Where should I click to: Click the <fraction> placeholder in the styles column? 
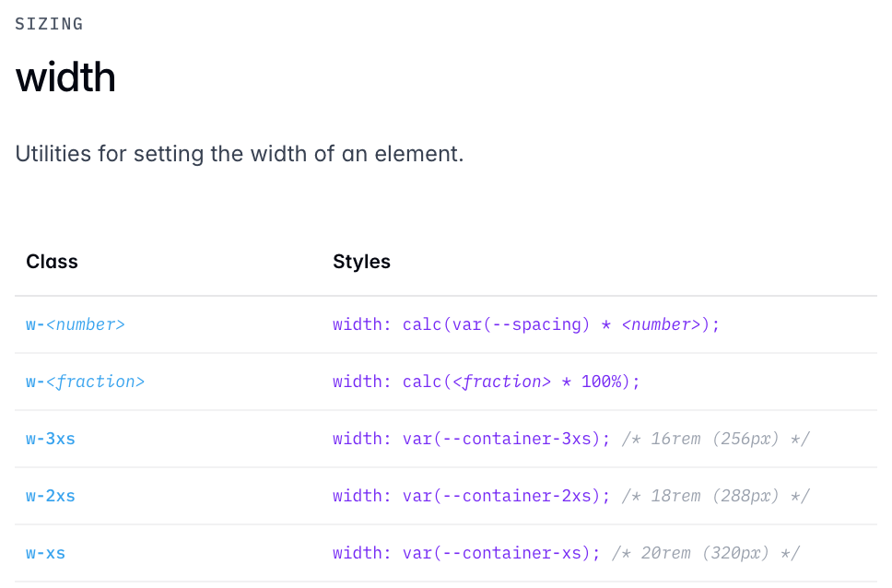501,382
